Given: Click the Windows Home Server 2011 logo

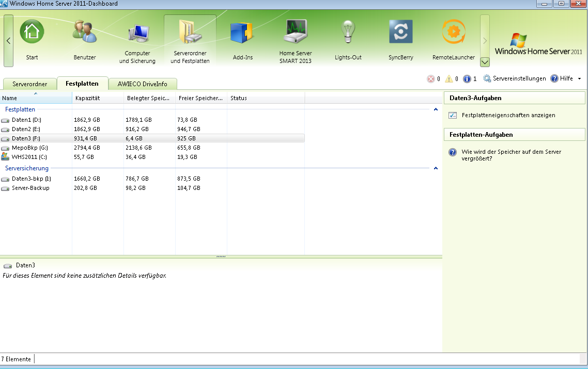Looking at the screenshot, I should [x=538, y=44].
